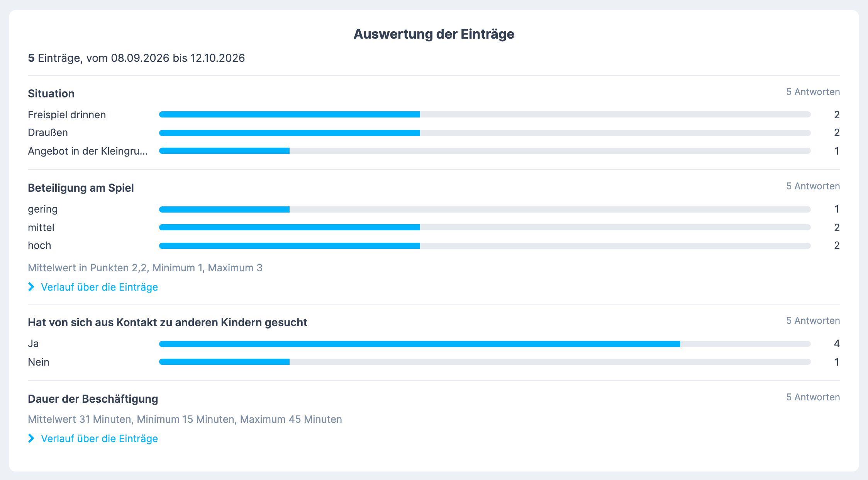
Task: Select the gering participation bar
Action: pos(485,209)
